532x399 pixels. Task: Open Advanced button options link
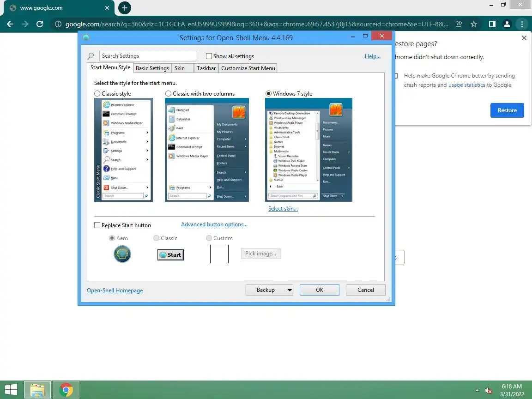[214, 224]
